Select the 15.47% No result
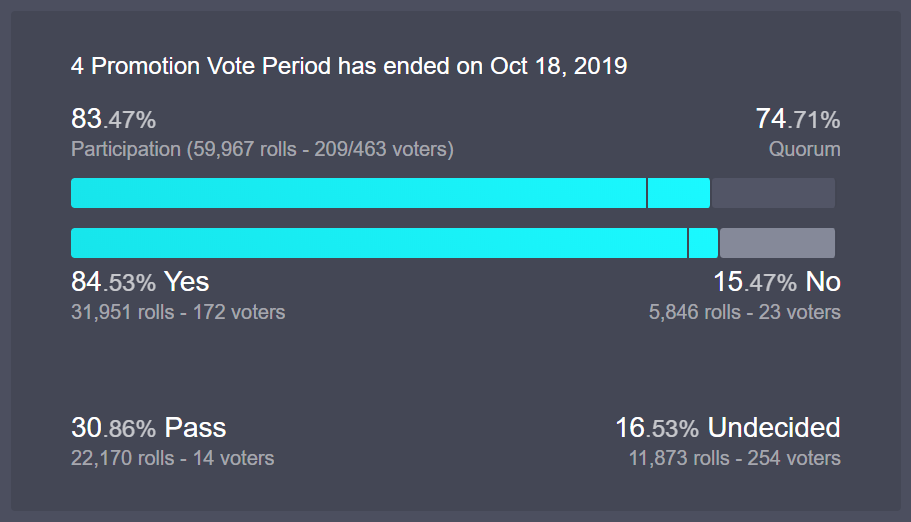 coord(777,282)
